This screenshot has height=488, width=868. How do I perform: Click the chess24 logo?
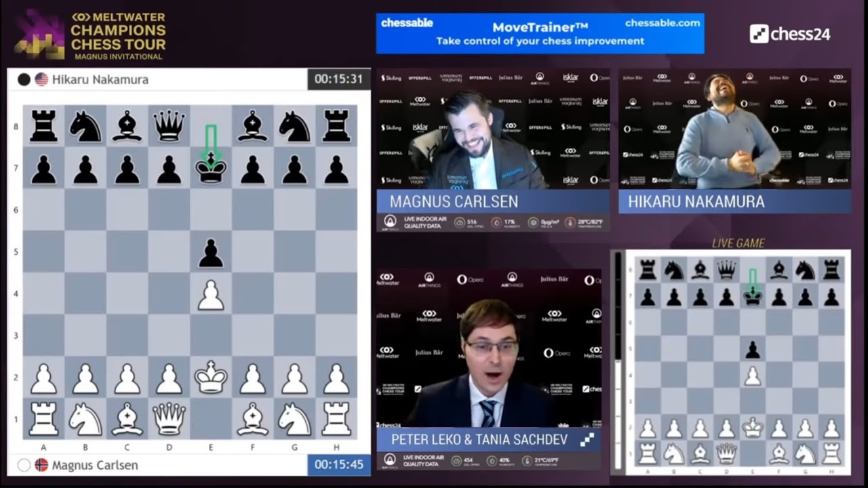(x=790, y=34)
